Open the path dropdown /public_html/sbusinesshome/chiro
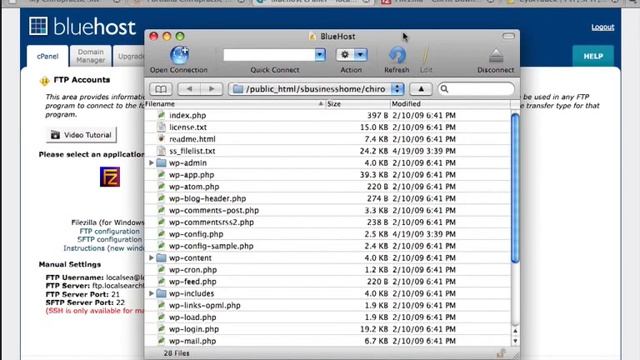The height and width of the screenshot is (360, 640). pyautogui.click(x=316, y=89)
